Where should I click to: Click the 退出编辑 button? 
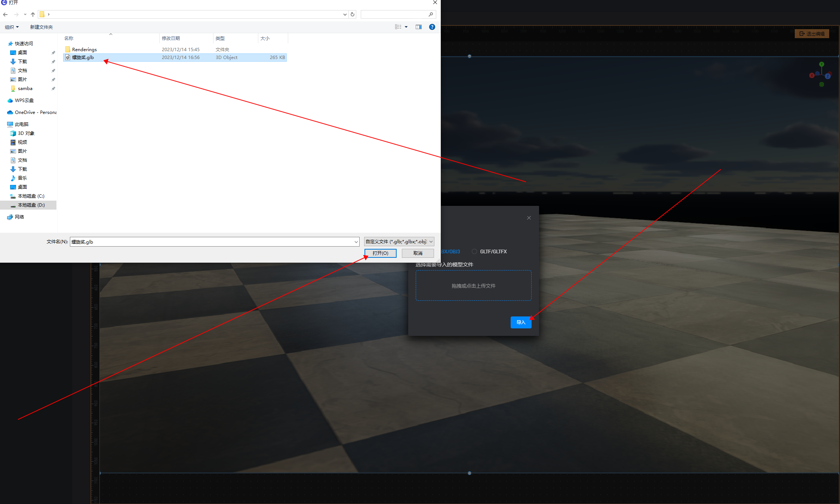tap(812, 34)
